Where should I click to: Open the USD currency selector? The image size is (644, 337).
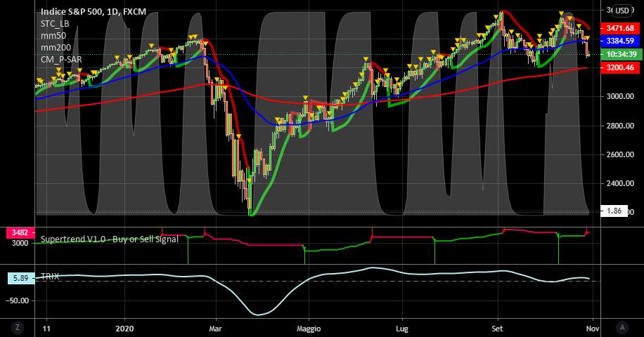click(x=622, y=11)
